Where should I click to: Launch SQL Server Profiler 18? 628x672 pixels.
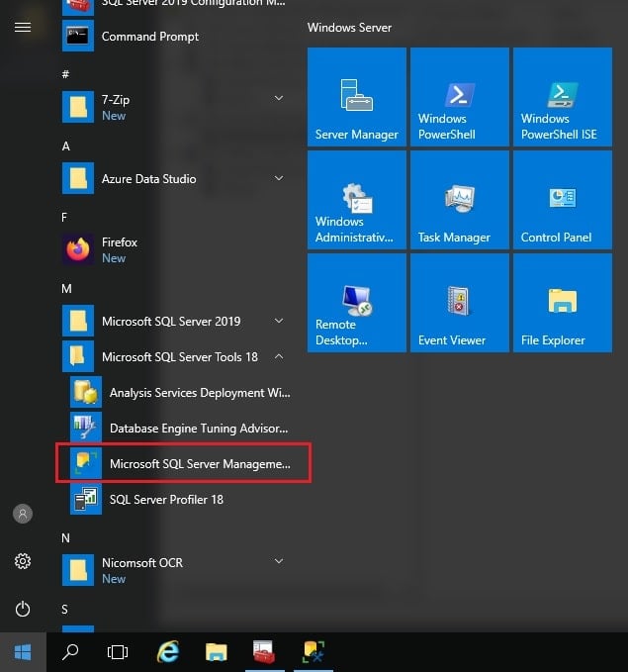point(181,499)
